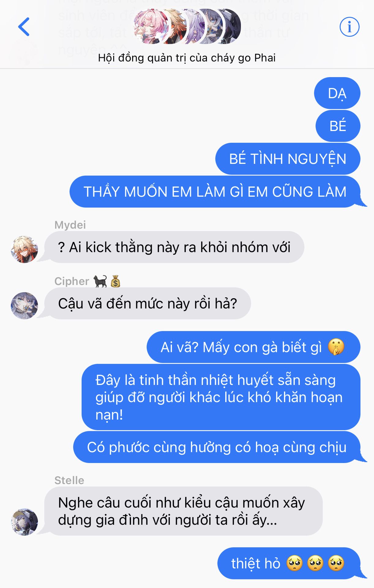Select Mydei's "Ai kick thằng này" message
This screenshot has width=374, height=588.
174,247
